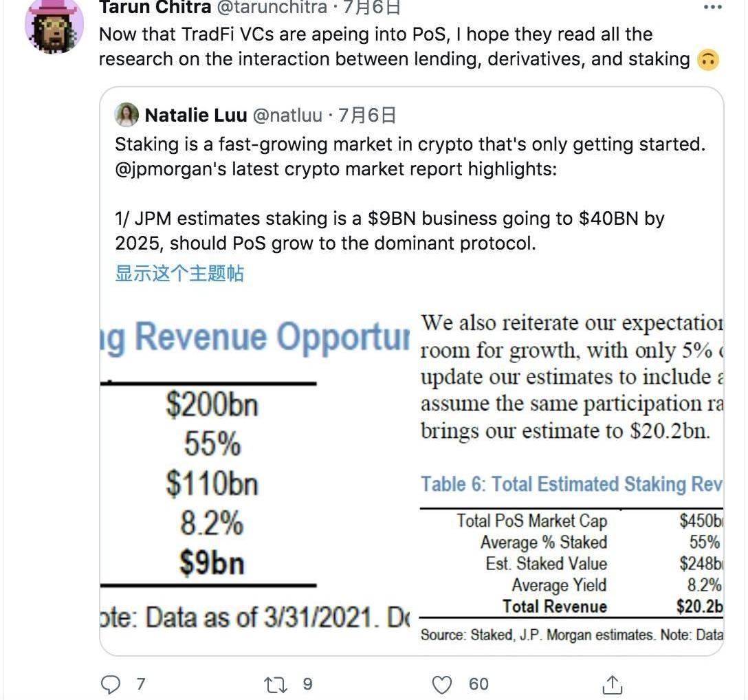Like the tweet with heart icon

pos(442,684)
